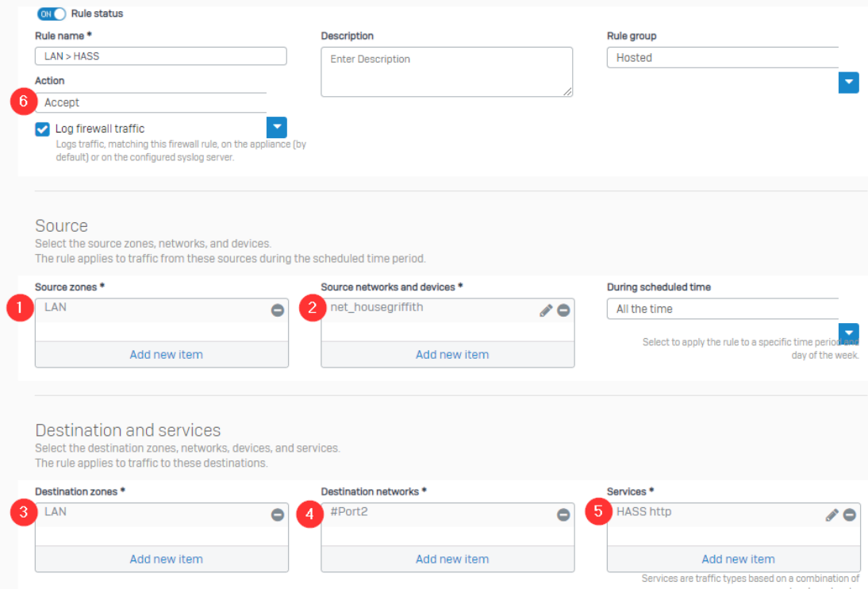The width and height of the screenshot is (868, 589).
Task: Click the Accept action field
Action: coord(151,102)
